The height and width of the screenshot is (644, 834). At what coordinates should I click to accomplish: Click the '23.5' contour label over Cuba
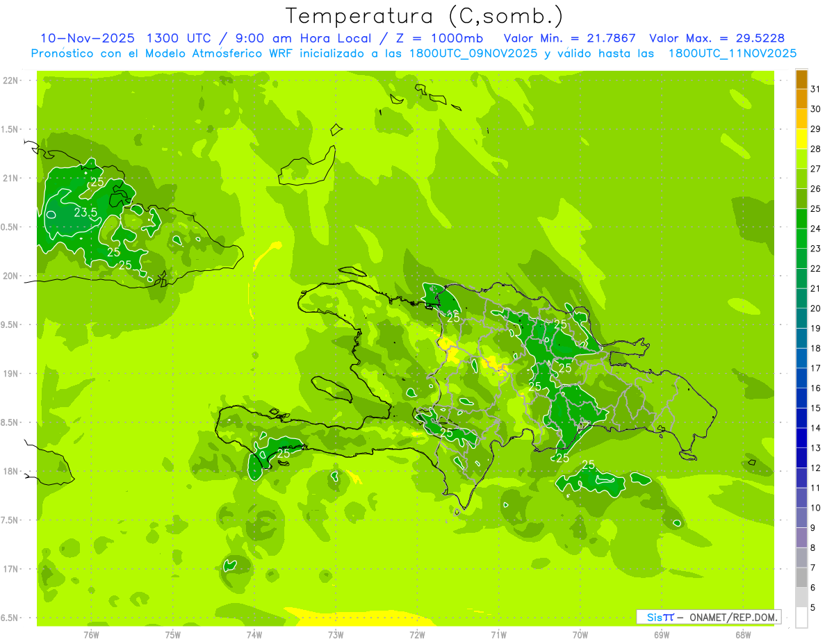click(85, 213)
